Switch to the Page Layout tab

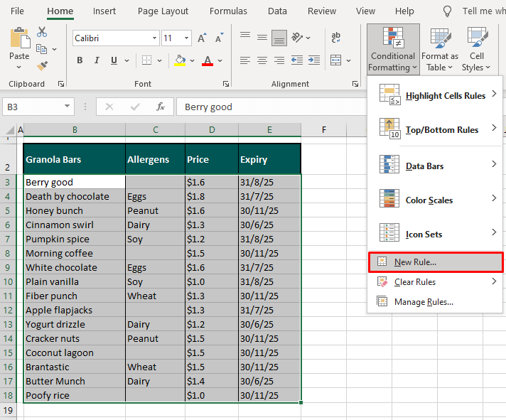163,11
